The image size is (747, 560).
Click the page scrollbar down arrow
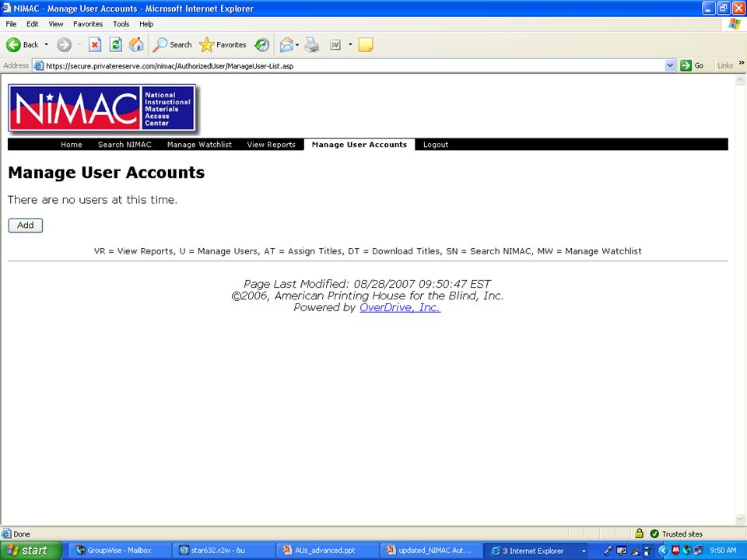click(740, 519)
